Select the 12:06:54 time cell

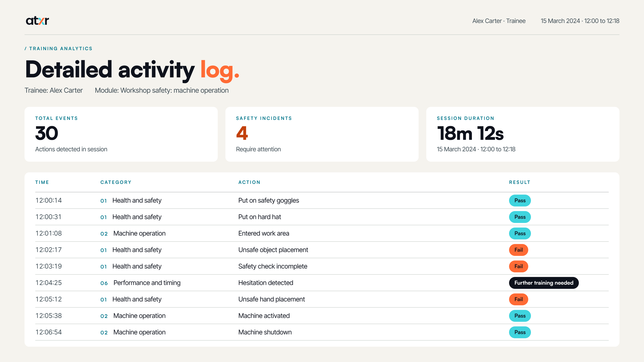click(48, 332)
